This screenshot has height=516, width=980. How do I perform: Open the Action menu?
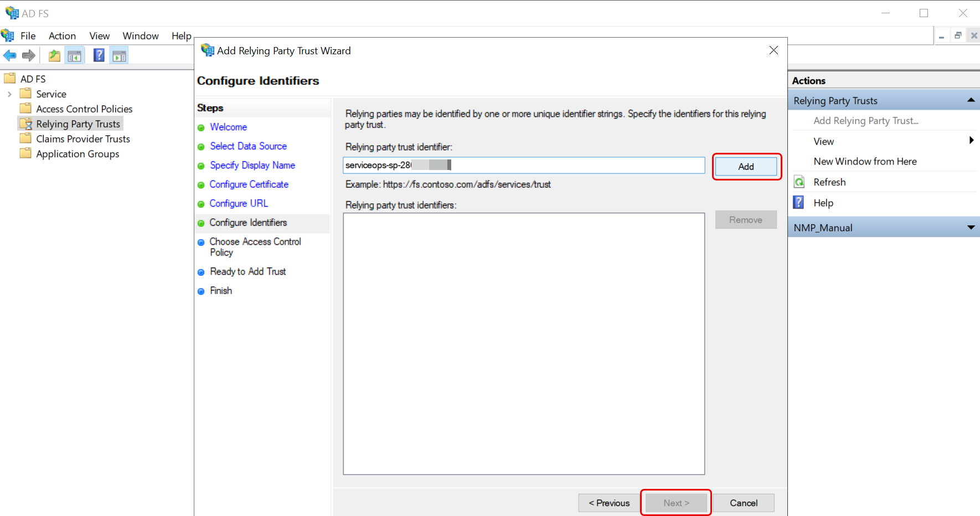tap(62, 36)
